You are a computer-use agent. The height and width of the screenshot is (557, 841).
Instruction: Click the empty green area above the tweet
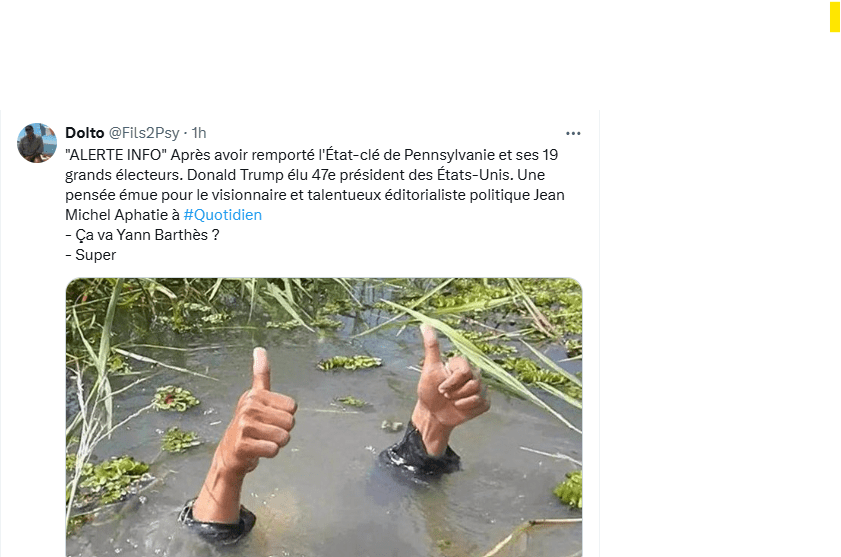[300, 55]
